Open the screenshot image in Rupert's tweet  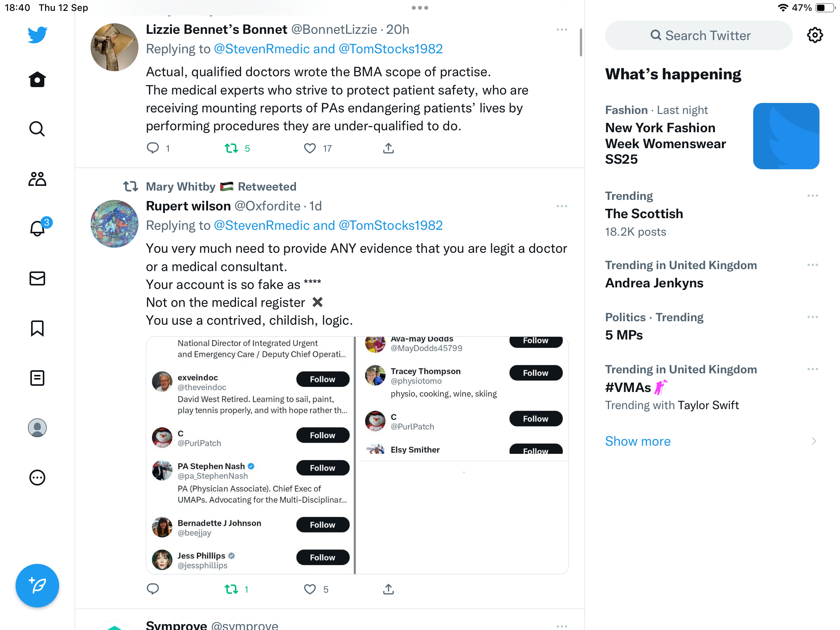[357, 455]
